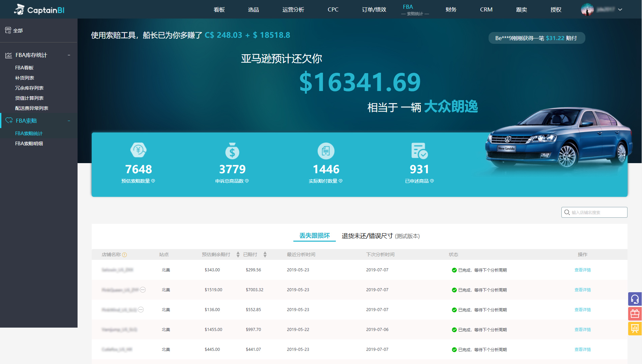
Task: Hide the 实际赔付数量 statistic value
Action: [x=341, y=181]
